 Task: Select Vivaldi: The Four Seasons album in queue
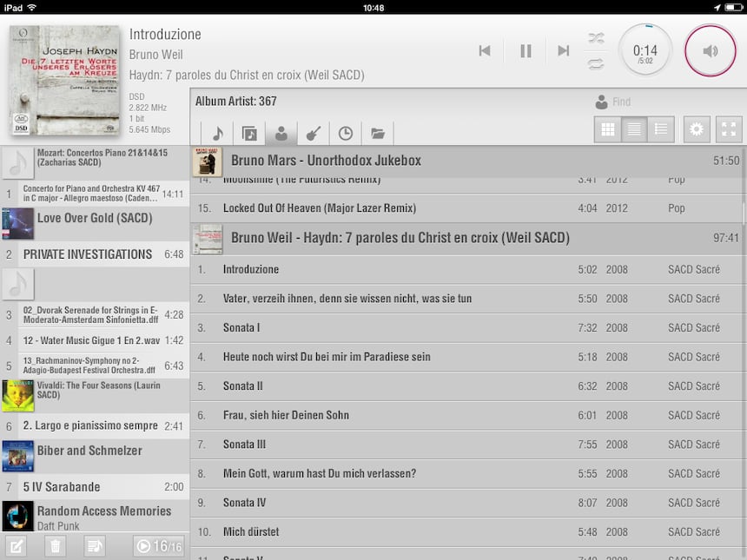(95, 395)
